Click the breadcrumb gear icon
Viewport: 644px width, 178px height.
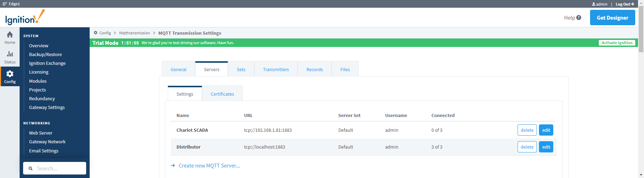pyautogui.click(x=96, y=33)
